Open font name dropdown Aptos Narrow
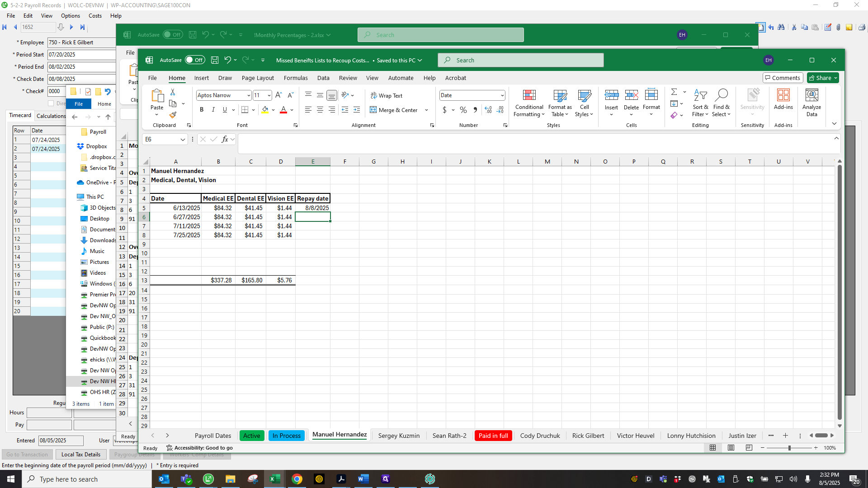The image size is (868, 488). (x=249, y=95)
